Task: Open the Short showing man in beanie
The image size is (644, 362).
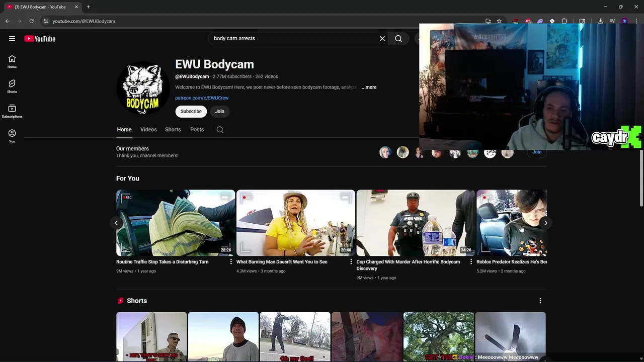Action: tap(223, 337)
